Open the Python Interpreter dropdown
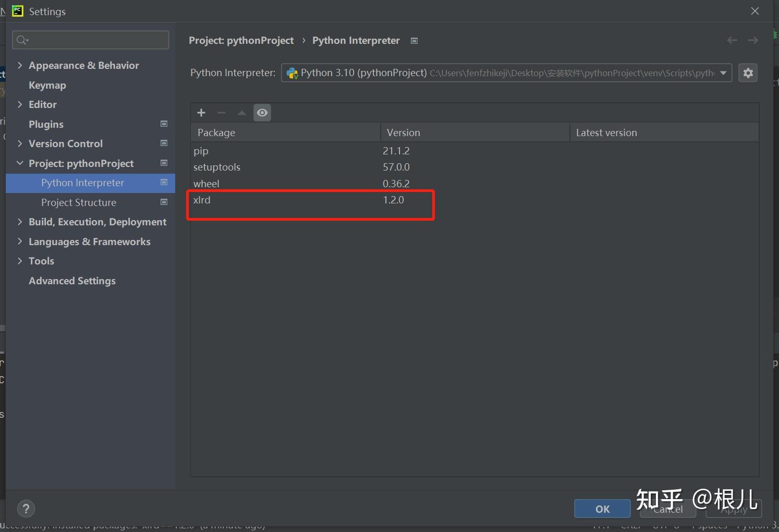 click(506, 73)
